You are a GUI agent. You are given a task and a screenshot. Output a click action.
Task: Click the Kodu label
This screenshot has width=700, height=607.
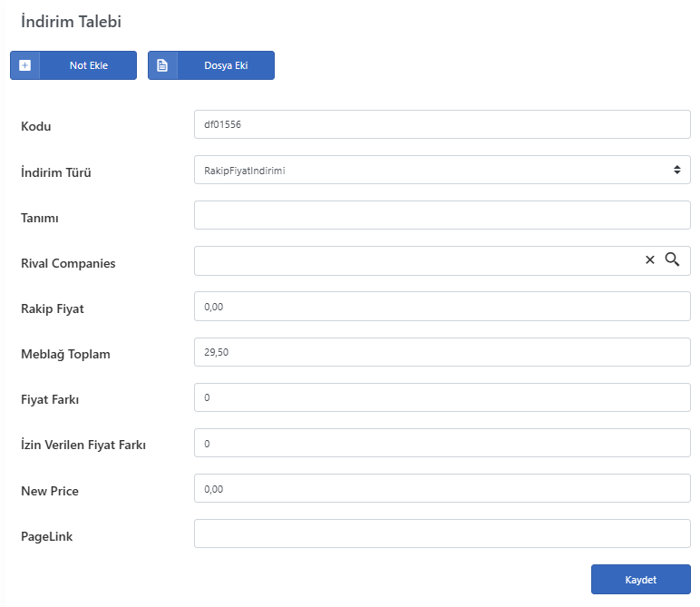coord(35,126)
